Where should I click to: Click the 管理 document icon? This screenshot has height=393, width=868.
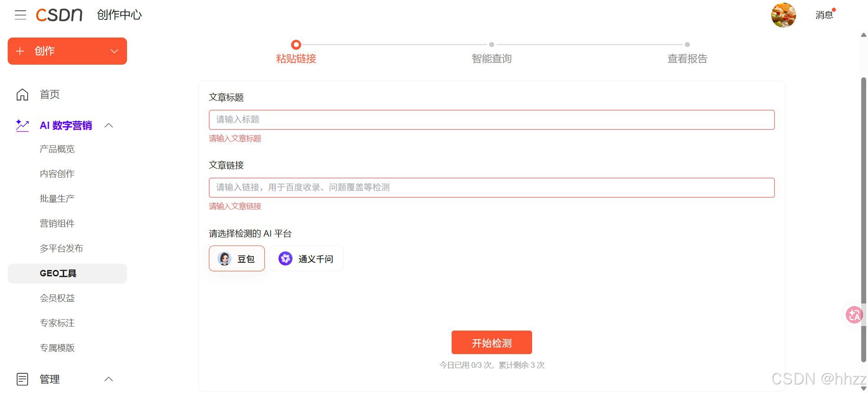tap(22, 379)
